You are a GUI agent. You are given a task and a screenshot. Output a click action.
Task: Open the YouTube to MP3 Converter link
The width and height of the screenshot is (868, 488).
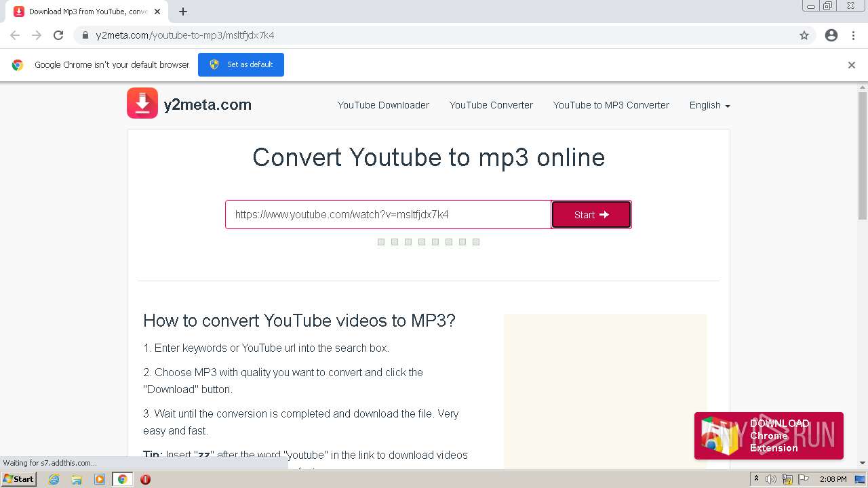(x=611, y=105)
